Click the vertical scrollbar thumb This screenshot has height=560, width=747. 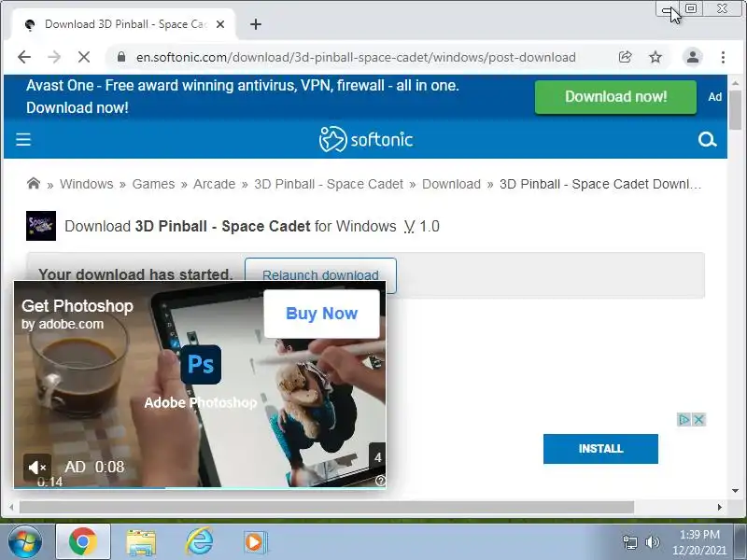pyautogui.click(x=736, y=109)
